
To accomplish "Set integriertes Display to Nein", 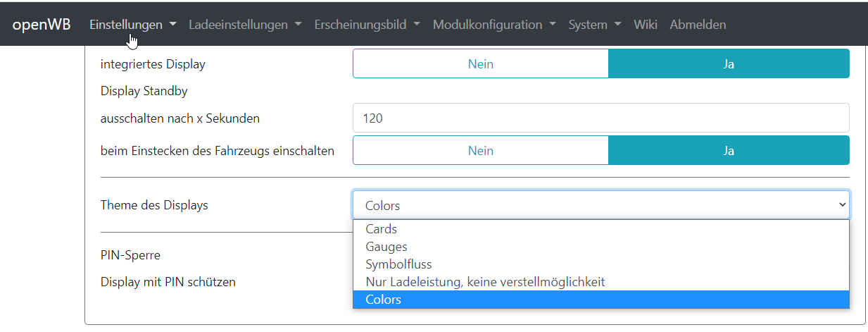I will tap(480, 63).
